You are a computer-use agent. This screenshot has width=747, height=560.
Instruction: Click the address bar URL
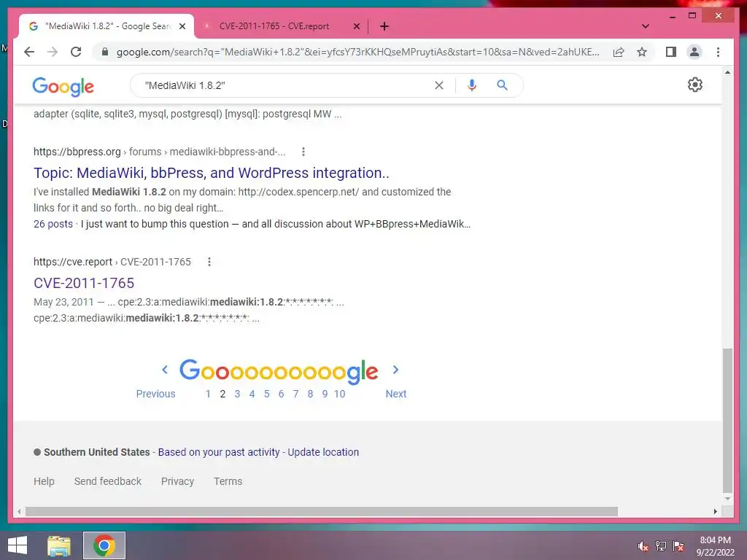tap(357, 52)
